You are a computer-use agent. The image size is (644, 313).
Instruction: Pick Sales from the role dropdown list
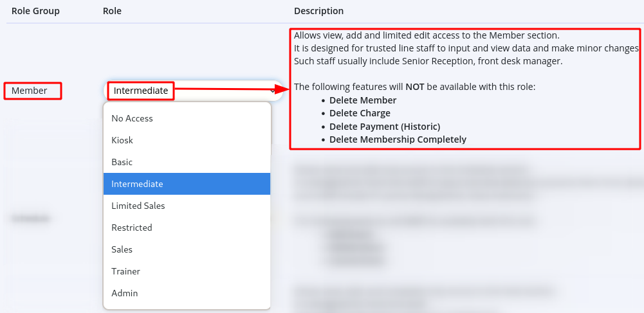(122, 249)
